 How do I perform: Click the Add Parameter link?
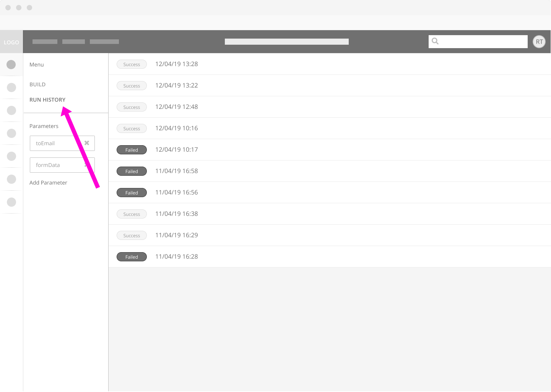(x=48, y=182)
